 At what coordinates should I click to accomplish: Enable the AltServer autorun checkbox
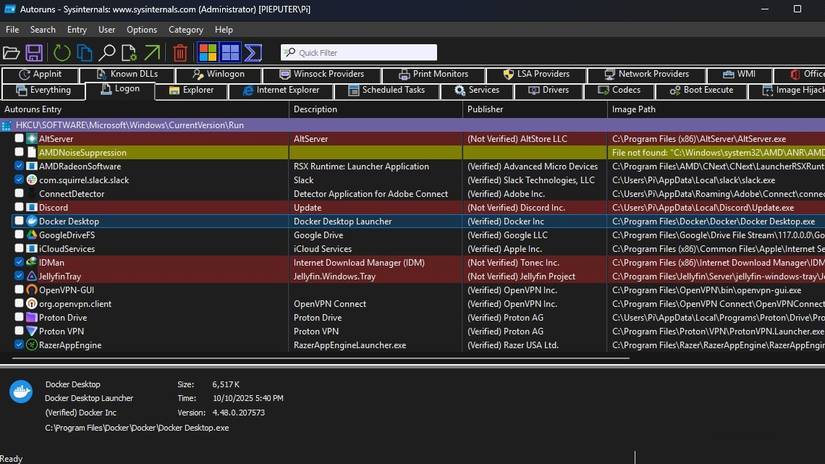coord(19,139)
